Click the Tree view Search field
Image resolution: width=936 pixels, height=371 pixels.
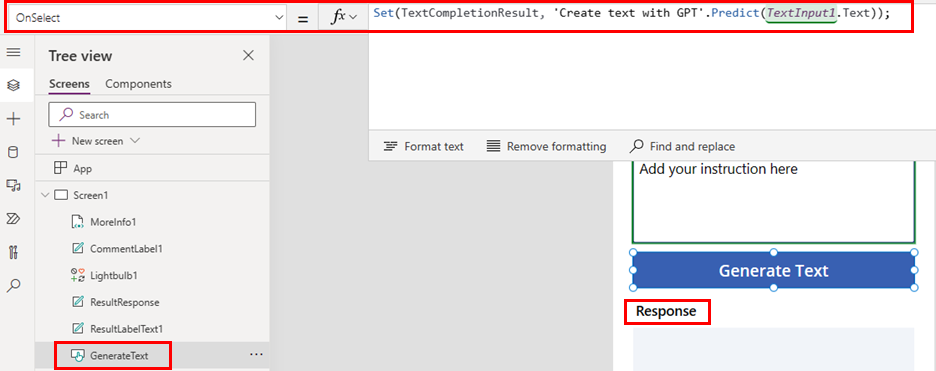[152, 115]
